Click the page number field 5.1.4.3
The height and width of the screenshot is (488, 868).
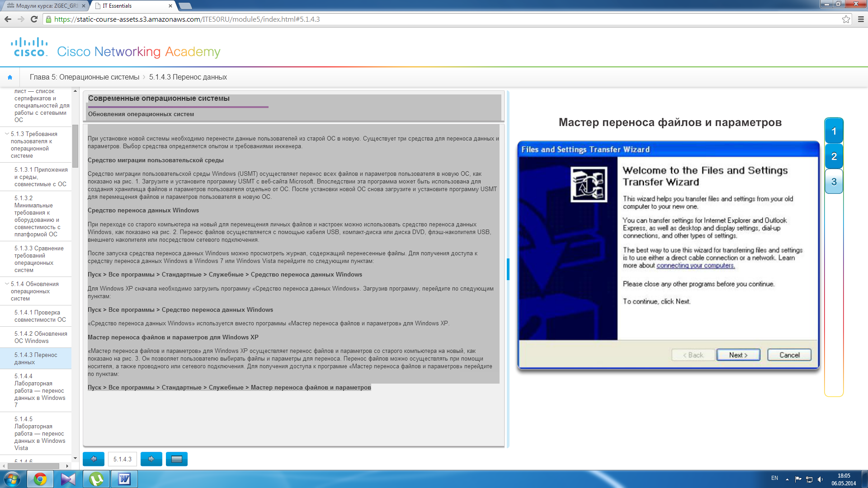tap(123, 459)
